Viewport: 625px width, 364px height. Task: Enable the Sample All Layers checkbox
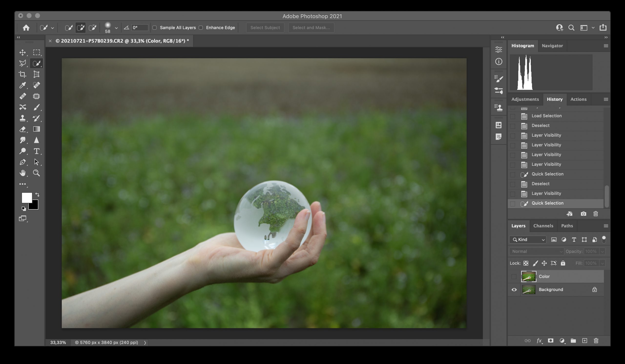coord(155,28)
